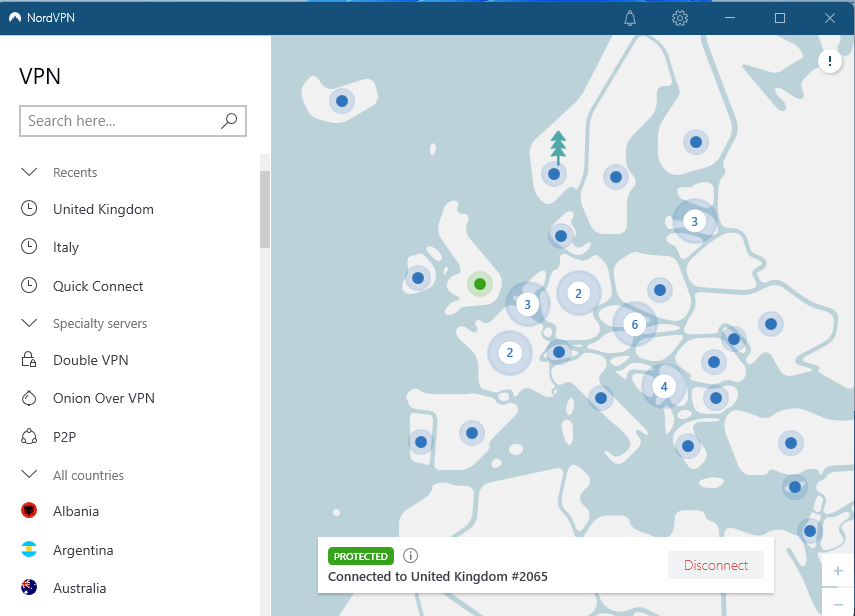Click the Albania flag icon
Viewport: 855px width, 616px height.
click(29, 510)
